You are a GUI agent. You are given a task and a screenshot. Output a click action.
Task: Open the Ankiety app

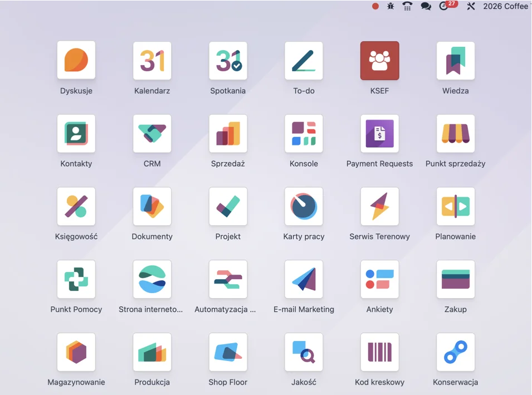[380, 279]
